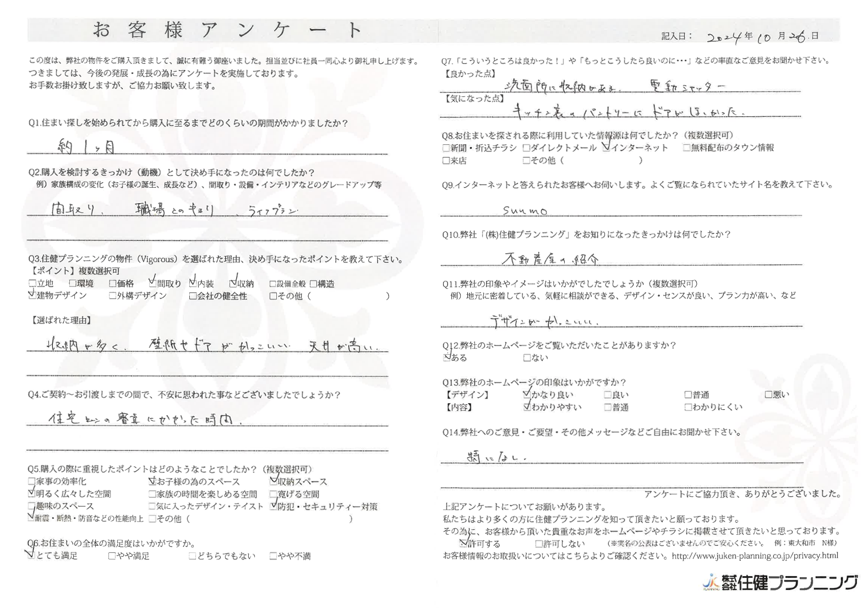Check the 設備全般 checkbox

tap(273, 284)
